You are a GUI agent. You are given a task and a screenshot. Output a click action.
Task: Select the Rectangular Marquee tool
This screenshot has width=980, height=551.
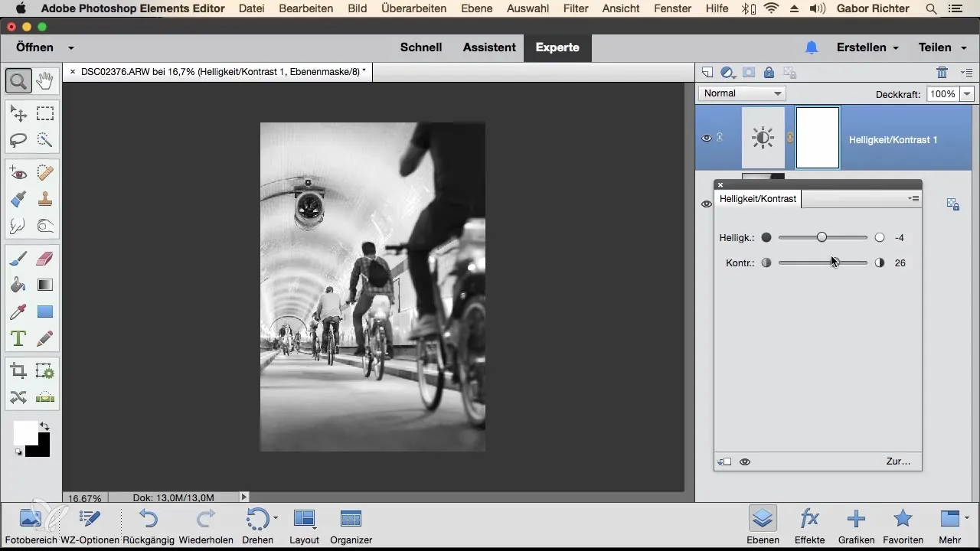tap(45, 114)
